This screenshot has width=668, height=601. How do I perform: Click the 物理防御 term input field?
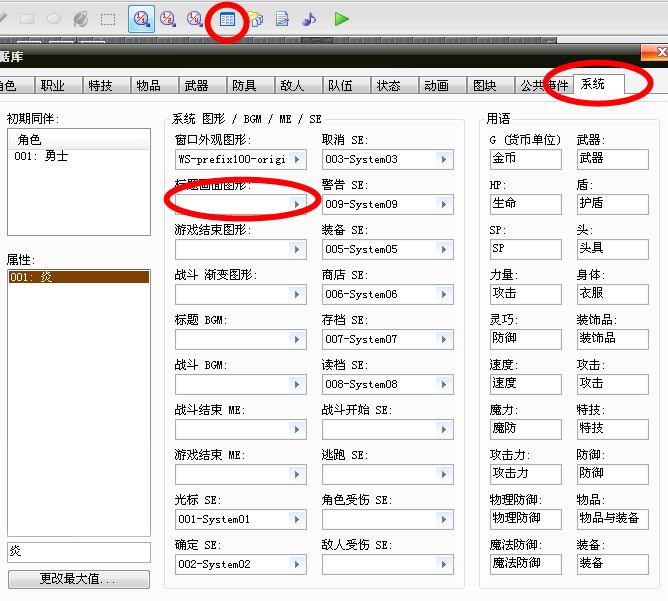pos(525,519)
